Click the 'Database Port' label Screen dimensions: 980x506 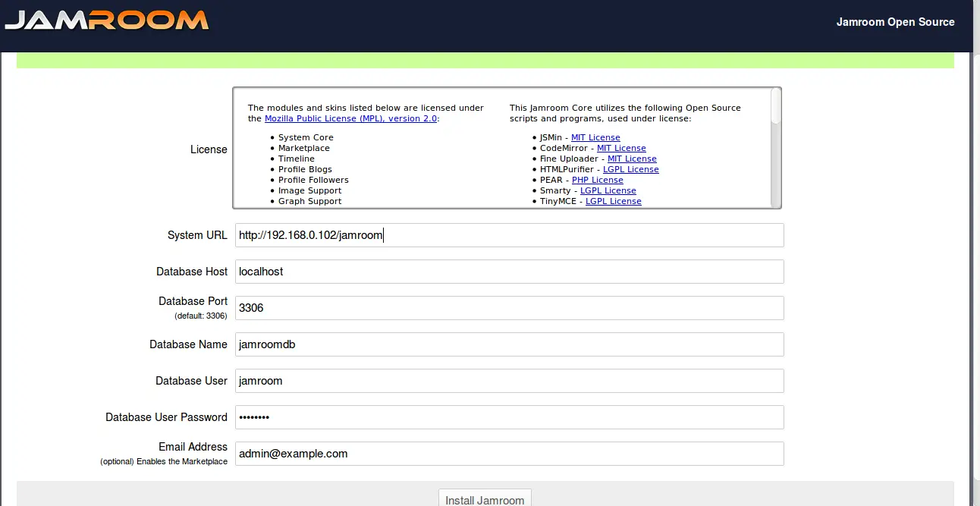coord(193,301)
